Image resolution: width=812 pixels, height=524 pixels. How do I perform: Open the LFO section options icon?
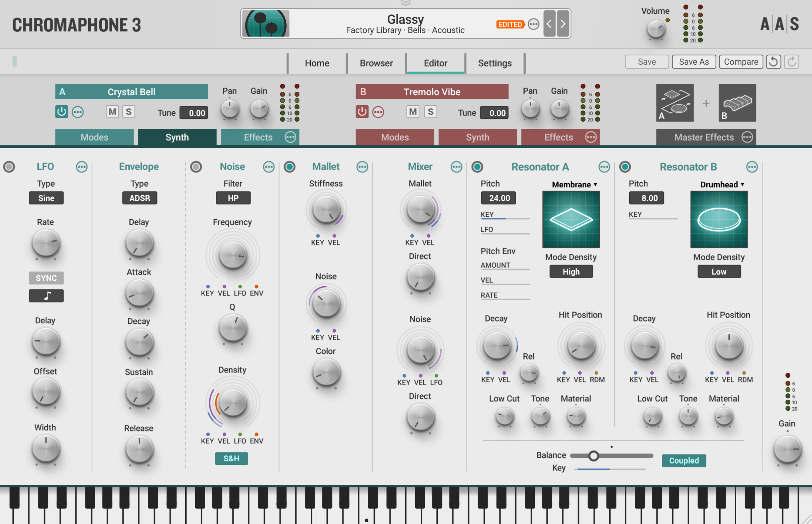tap(82, 167)
